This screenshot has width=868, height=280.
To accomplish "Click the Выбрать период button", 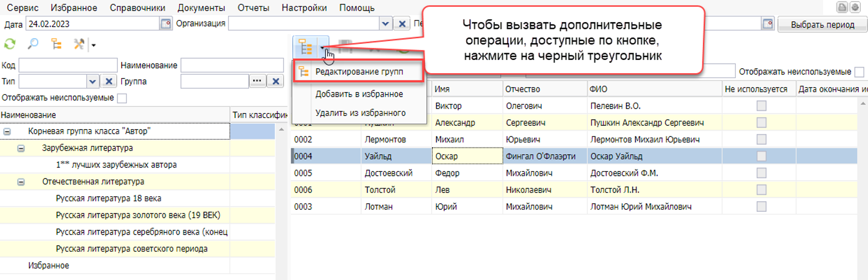I will click(x=821, y=24).
